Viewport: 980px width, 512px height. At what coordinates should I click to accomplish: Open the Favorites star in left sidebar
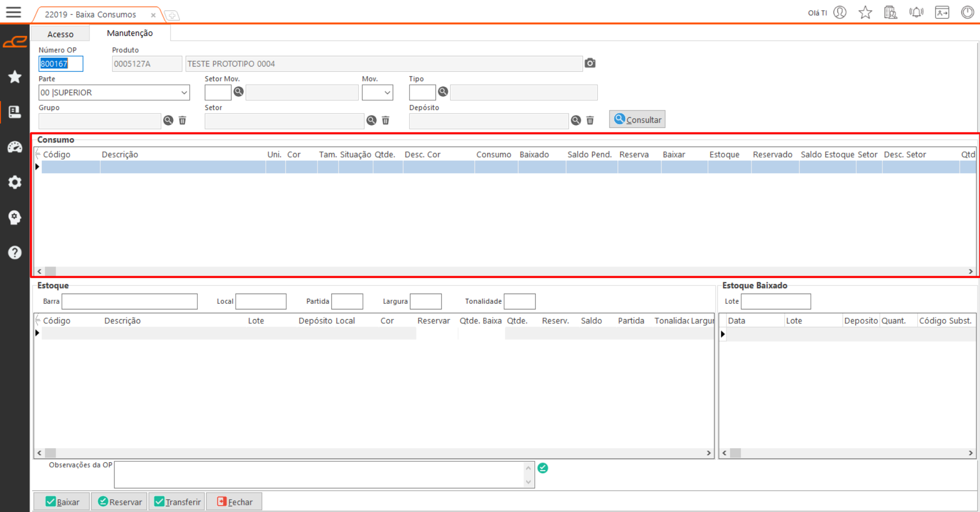point(15,77)
